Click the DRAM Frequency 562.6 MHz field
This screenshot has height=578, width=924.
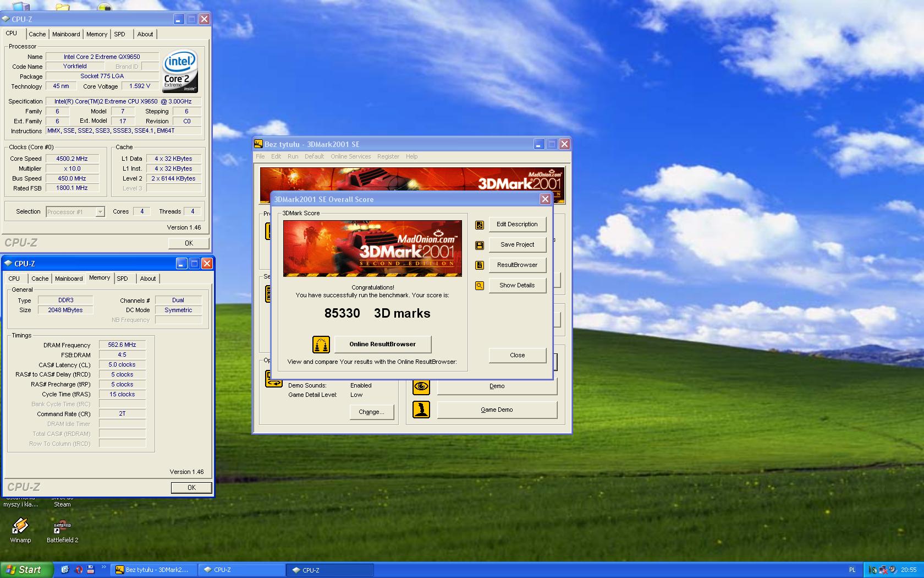click(x=122, y=345)
